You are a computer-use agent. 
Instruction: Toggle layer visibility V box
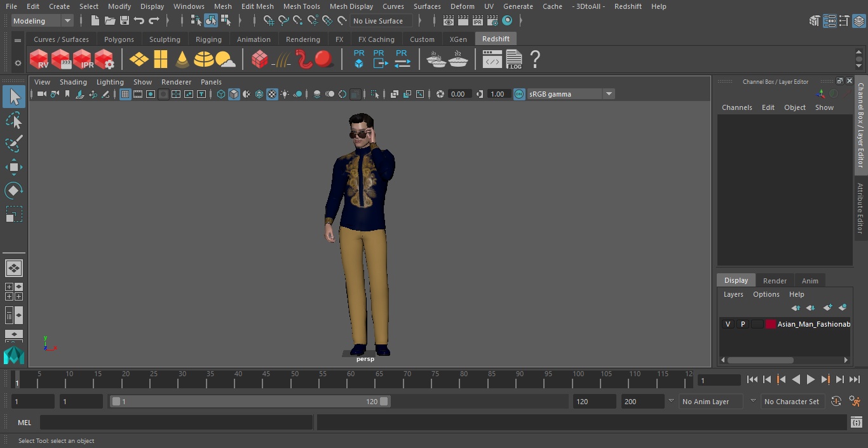pos(728,324)
